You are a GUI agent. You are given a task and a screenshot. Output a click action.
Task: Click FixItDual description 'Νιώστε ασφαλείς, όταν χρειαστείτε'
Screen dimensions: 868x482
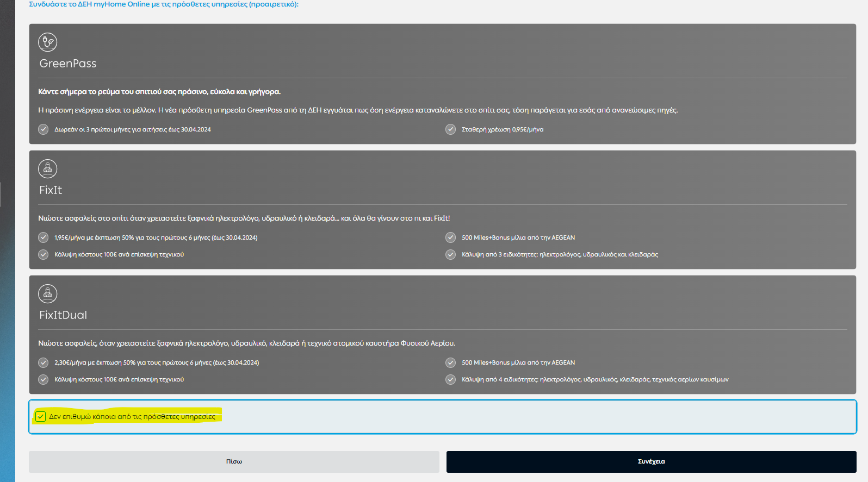pos(247,343)
